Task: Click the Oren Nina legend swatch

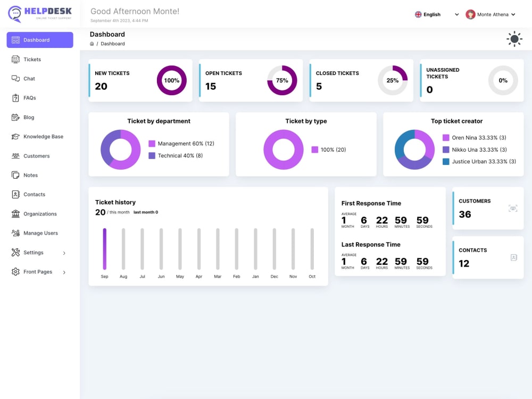Action: click(446, 138)
